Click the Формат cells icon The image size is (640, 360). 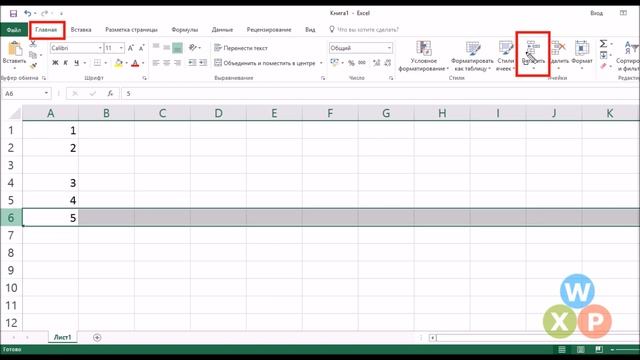(x=582, y=48)
